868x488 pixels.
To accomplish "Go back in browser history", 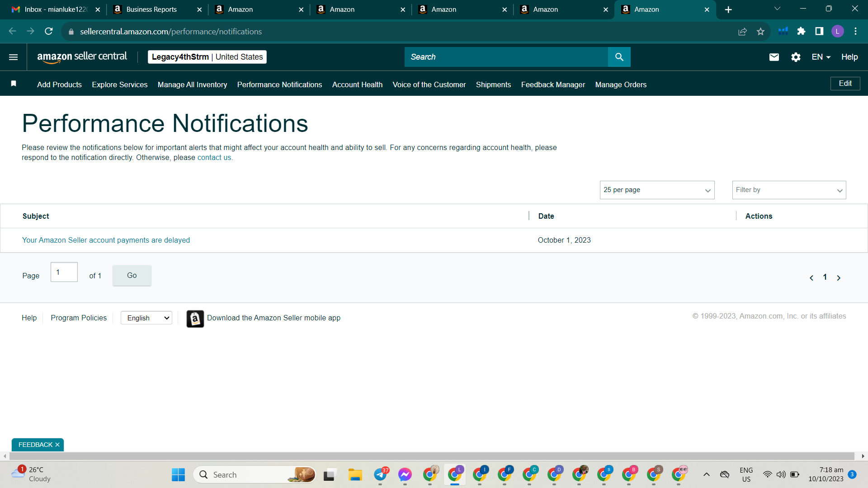I will pyautogui.click(x=13, y=31).
